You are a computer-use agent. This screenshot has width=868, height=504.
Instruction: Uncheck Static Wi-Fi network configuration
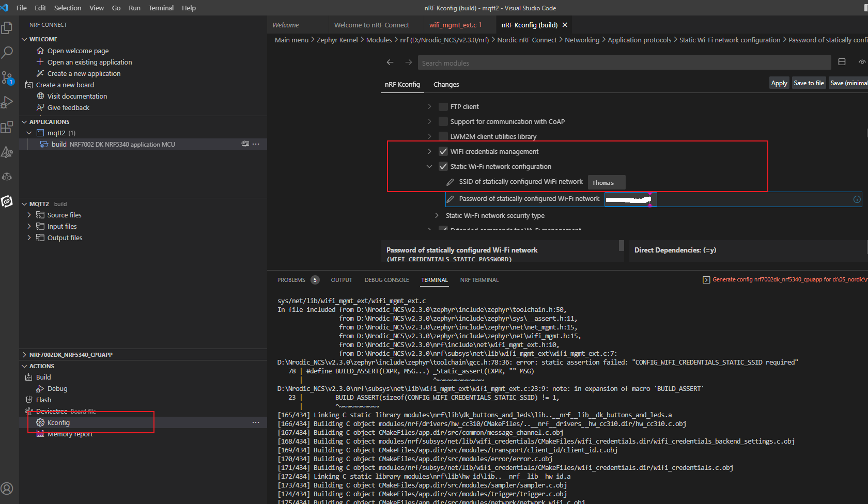tap(443, 166)
